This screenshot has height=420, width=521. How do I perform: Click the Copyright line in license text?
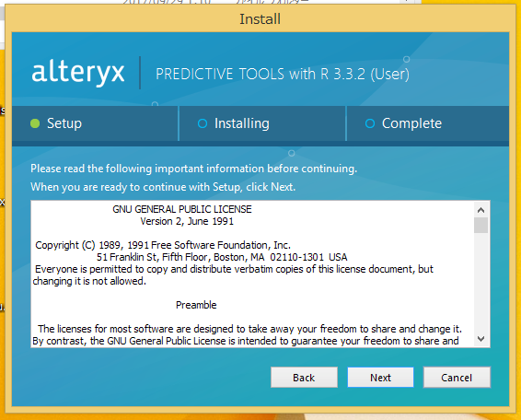point(163,245)
